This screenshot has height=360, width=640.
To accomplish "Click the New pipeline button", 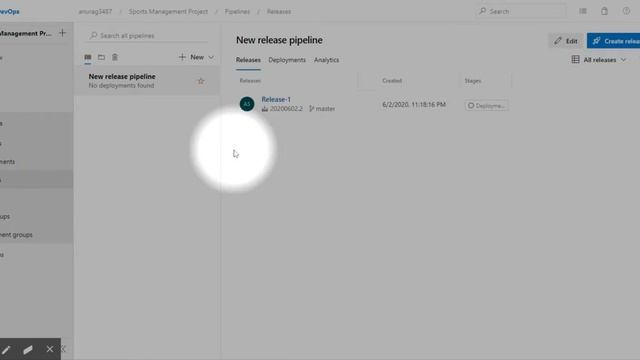I will [x=191, y=57].
